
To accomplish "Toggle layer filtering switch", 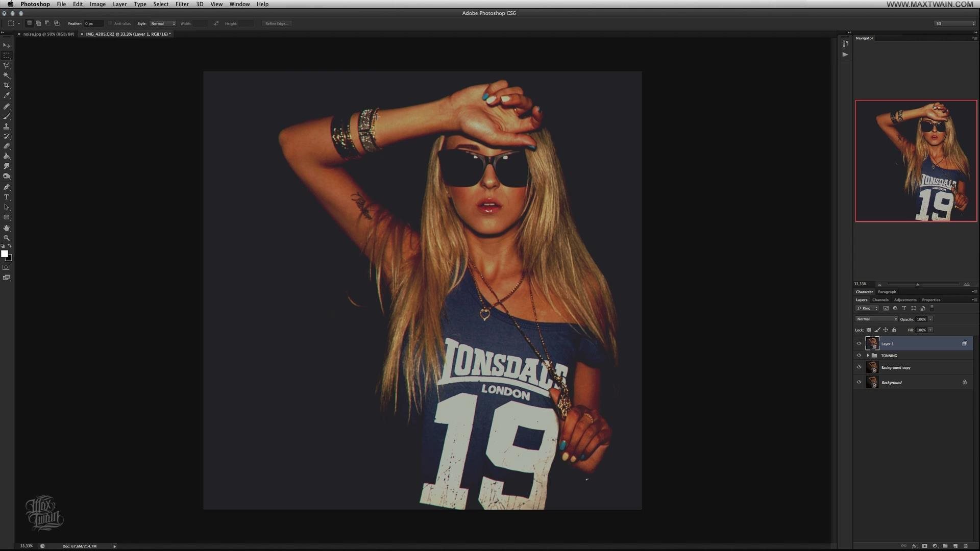I will tap(932, 308).
